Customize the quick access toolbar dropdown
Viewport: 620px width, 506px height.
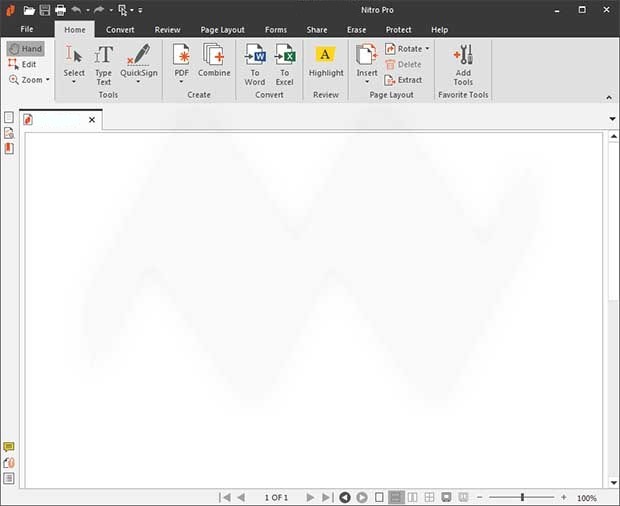point(140,10)
